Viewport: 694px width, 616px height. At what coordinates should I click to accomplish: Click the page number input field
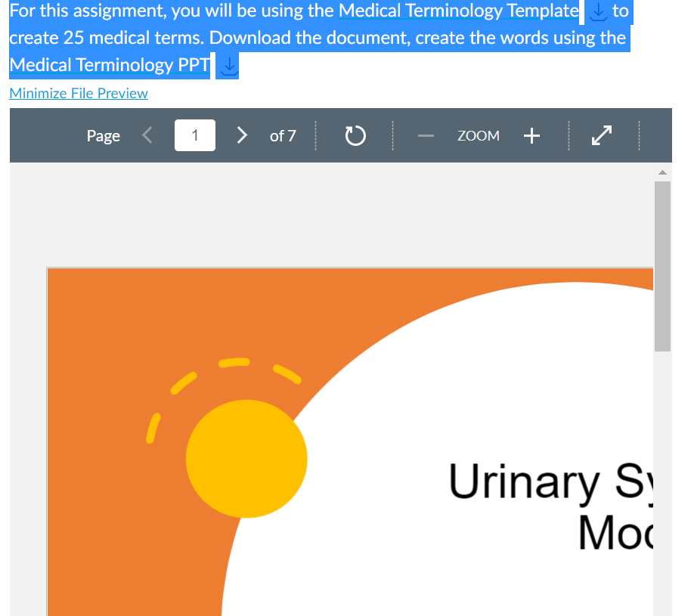pos(195,135)
